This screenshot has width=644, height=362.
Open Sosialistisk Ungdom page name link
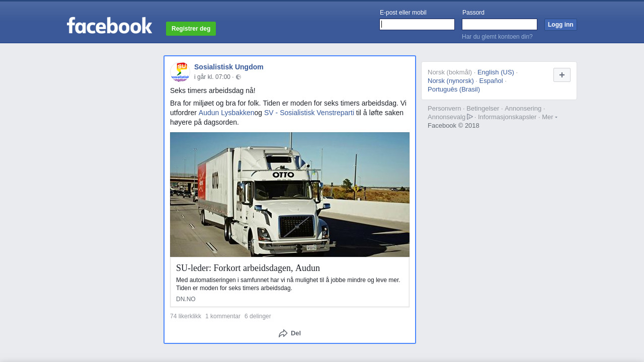[x=229, y=67]
